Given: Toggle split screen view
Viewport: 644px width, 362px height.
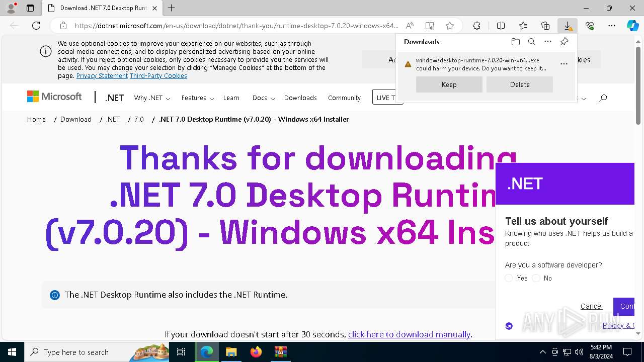Looking at the screenshot, I should click(501, 26).
